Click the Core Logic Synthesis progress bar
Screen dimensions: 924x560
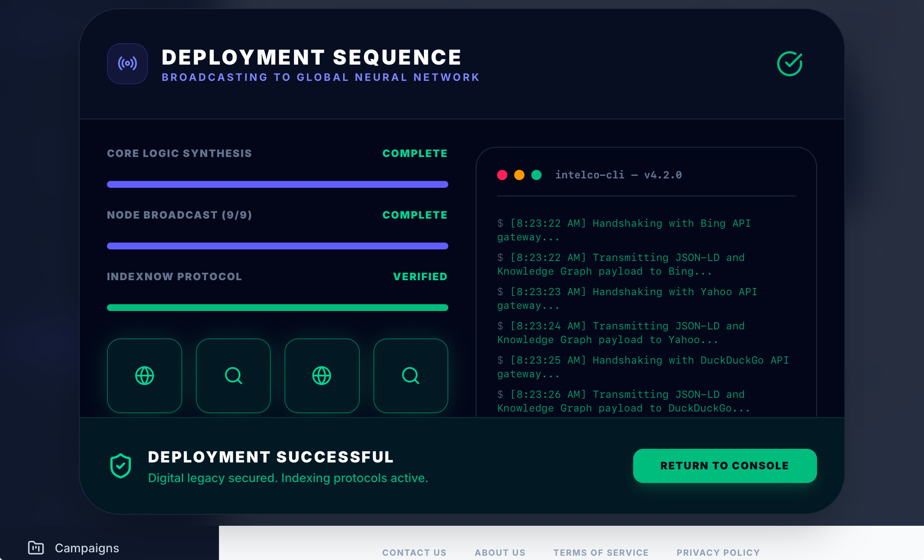[x=277, y=184]
